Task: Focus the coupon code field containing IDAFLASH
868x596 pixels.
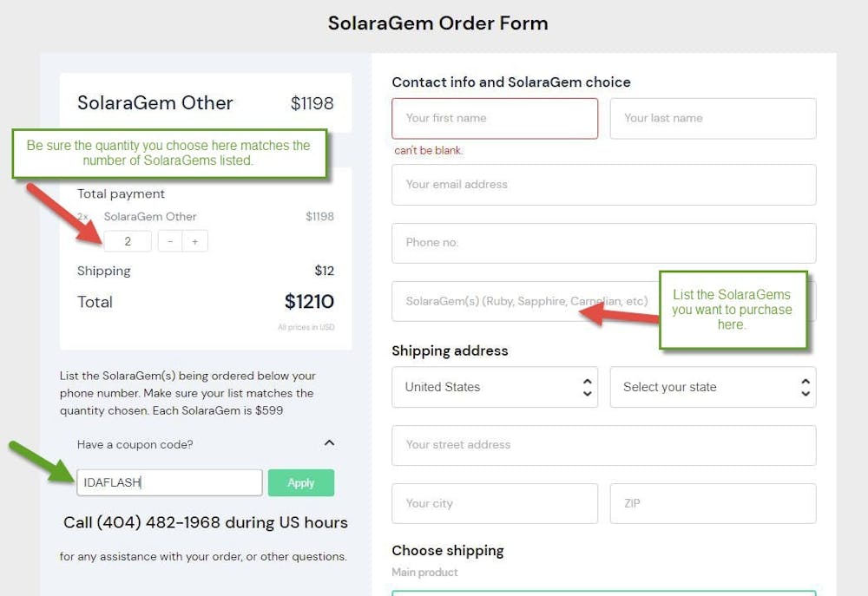Action: (169, 483)
